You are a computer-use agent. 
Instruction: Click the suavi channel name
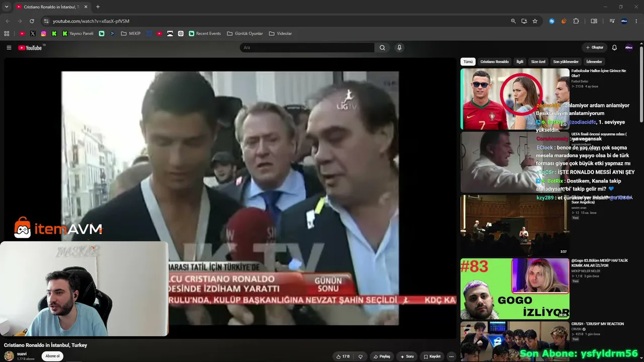click(x=22, y=354)
